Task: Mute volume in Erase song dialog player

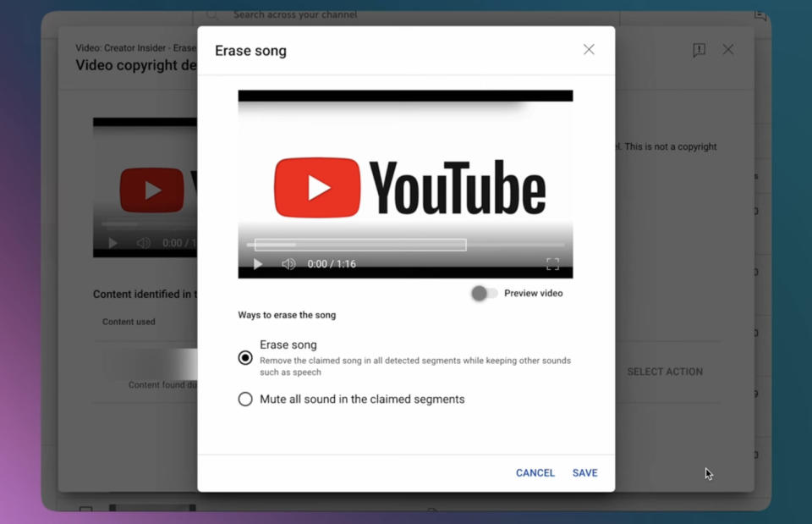Action: [x=288, y=264]
